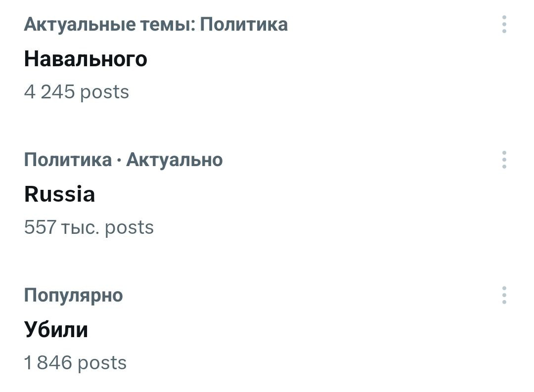Show options menu beside 'Актуальные темы: Политика'

(x=504, y=24)
